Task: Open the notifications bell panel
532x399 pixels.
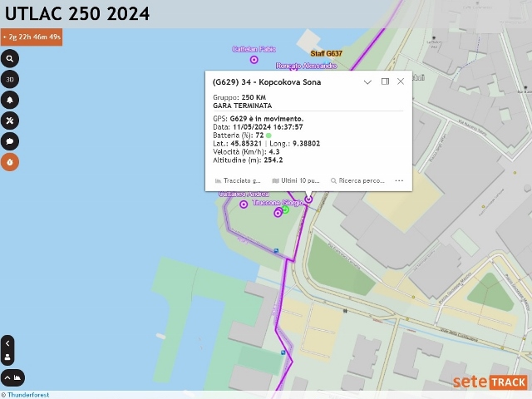Action: click(x=10, y=100)
